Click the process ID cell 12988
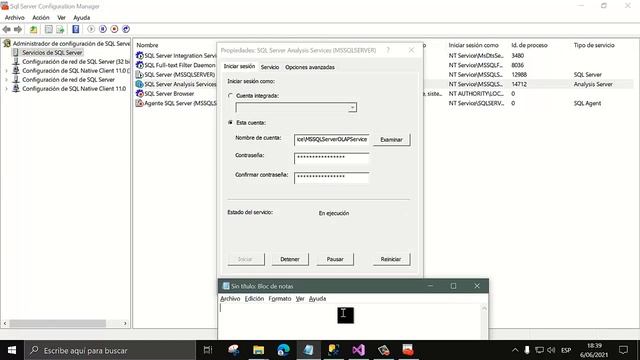 pyautogui.click(x=519, y=75)
